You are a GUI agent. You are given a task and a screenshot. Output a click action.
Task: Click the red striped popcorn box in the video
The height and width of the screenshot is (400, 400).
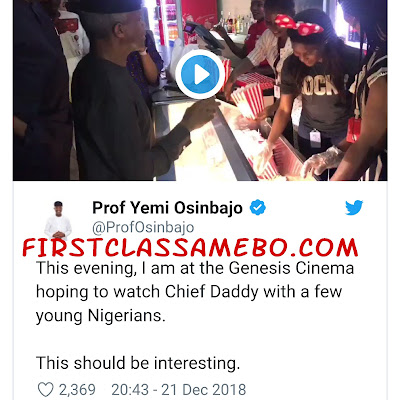[x=248, y=99]
